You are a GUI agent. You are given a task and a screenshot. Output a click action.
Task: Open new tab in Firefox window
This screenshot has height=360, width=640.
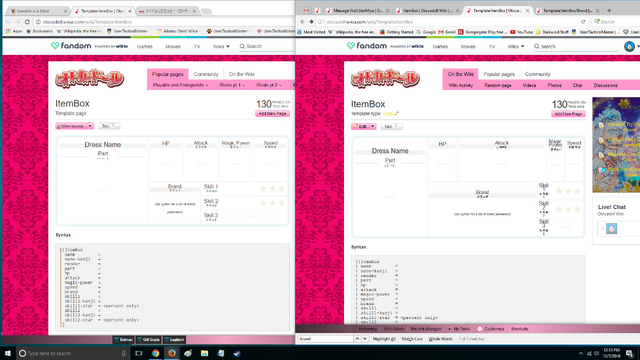coord(609,10)
